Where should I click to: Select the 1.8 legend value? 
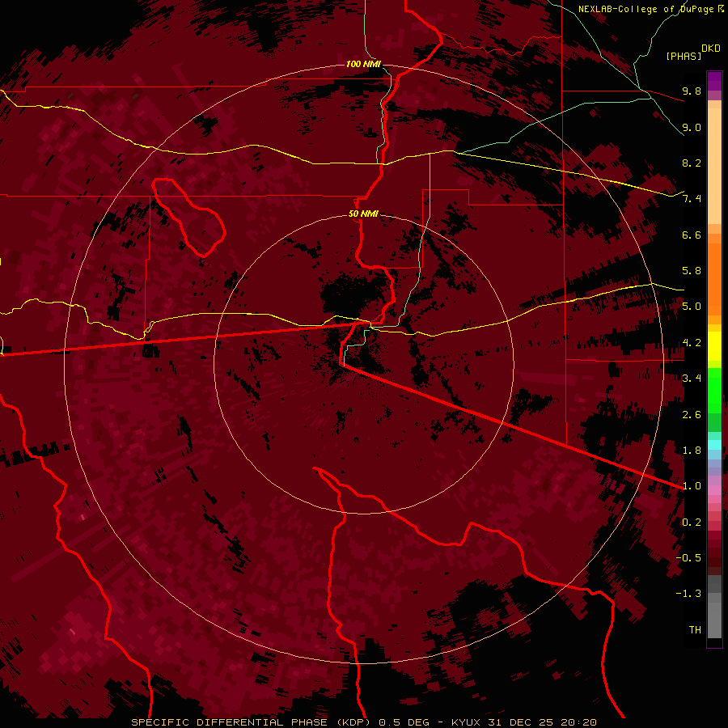692,451
